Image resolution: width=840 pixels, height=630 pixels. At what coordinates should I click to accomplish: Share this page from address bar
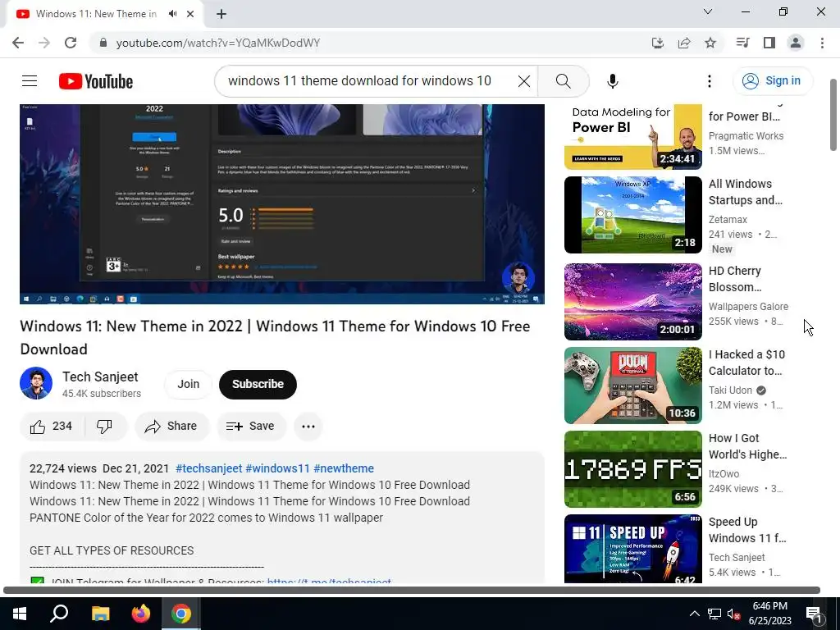click(x=684, y=43)
